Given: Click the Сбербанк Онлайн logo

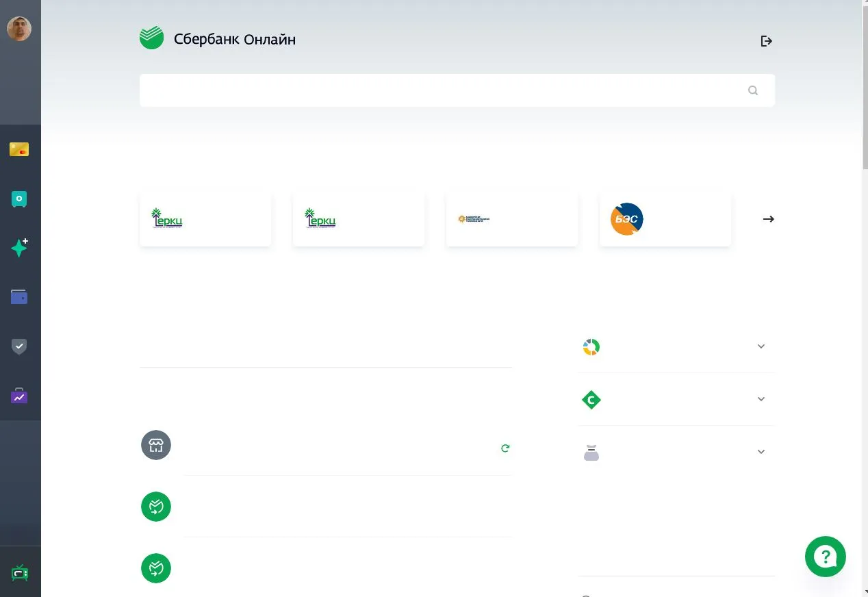Looking at the screenshot, I should (218, 38).
